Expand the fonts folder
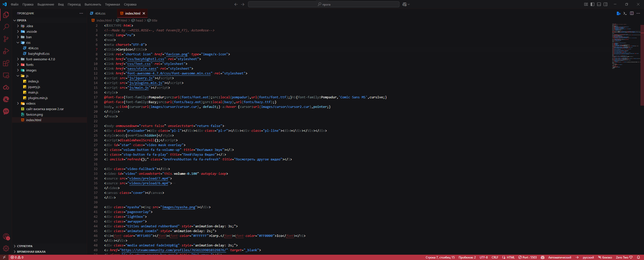 pyautogui.click(x=18, y=65)
